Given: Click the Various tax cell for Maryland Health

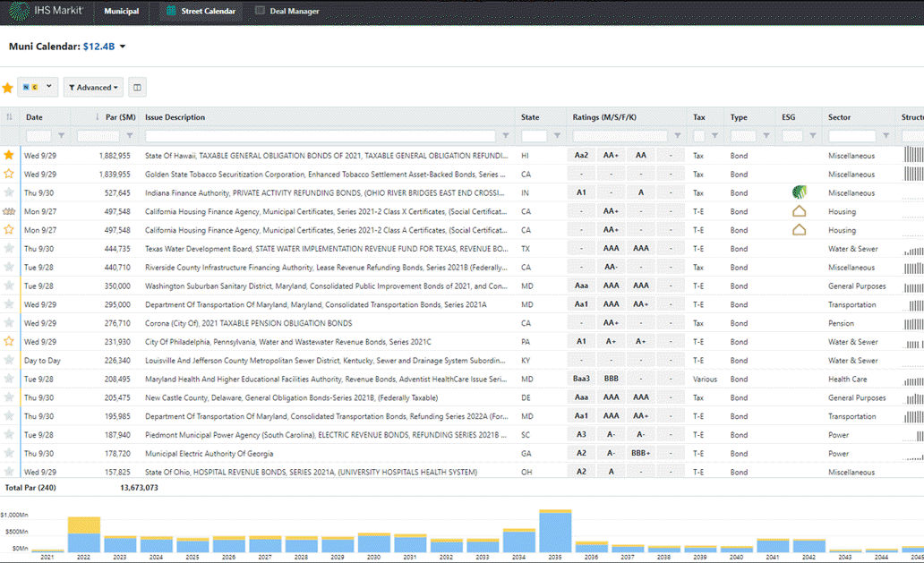Looking at the screenshot, I should [x=705, y=380].
